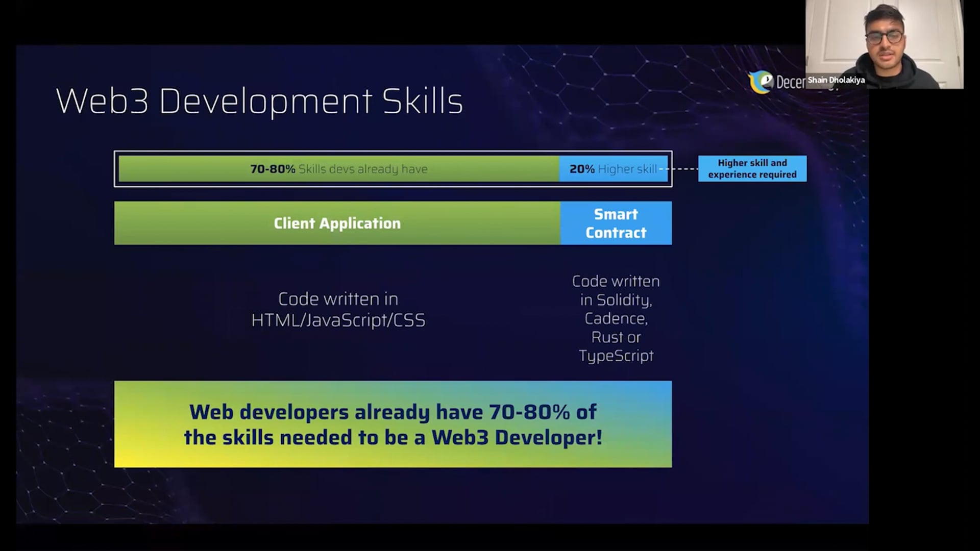Click the Higher skill and experience required callout

(x=752, y=168)
